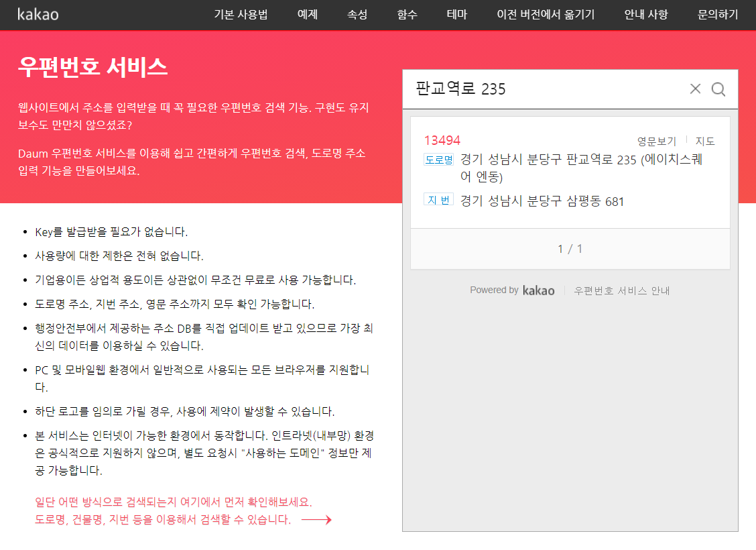Open the 예제 menu item
Image resolution: width=756 pixels, height=550 pixels.
click(307, 15)
